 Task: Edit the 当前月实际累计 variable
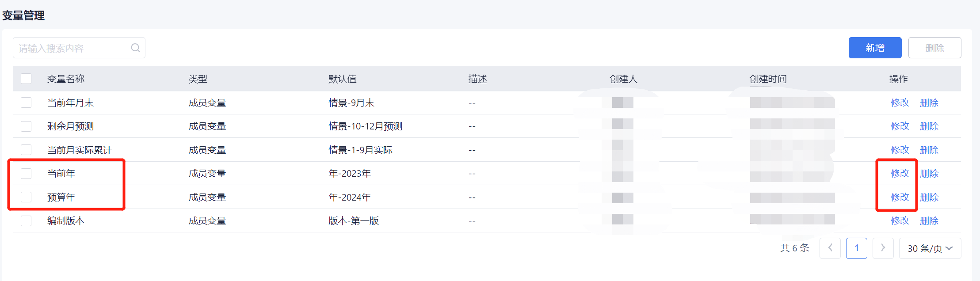(900, 150)
